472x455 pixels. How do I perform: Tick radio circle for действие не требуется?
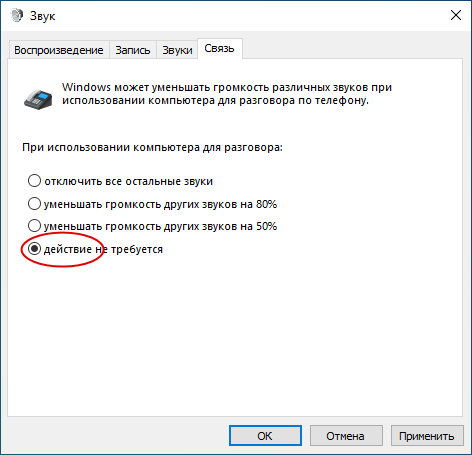point(34,249)
